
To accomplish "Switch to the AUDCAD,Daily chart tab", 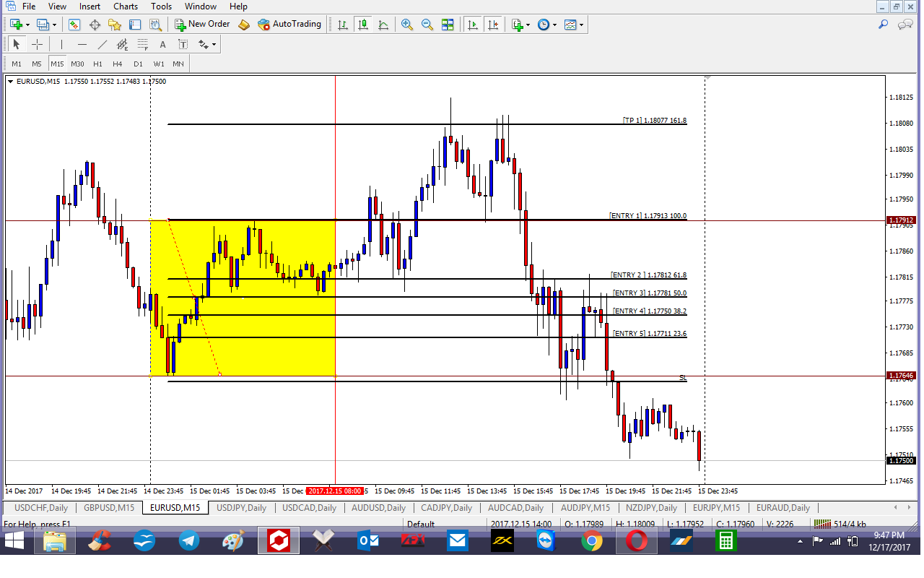I will [515, 508].
